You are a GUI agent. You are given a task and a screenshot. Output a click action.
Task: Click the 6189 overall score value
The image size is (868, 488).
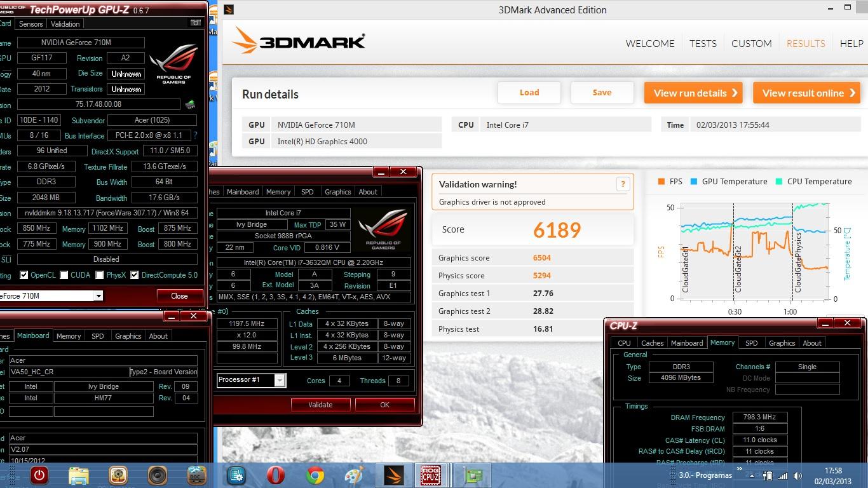coord(557,229)
